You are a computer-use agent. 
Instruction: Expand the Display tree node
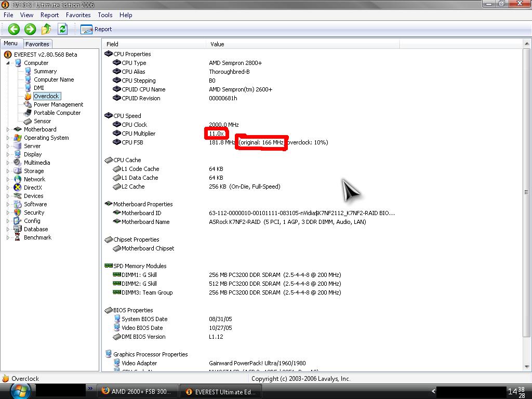[8, 154]
